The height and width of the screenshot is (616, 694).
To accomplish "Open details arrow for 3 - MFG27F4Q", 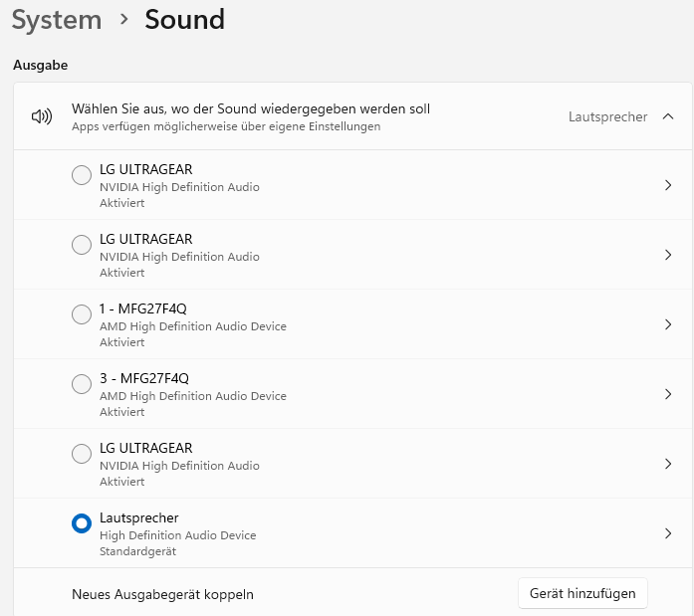I will 668,394.
